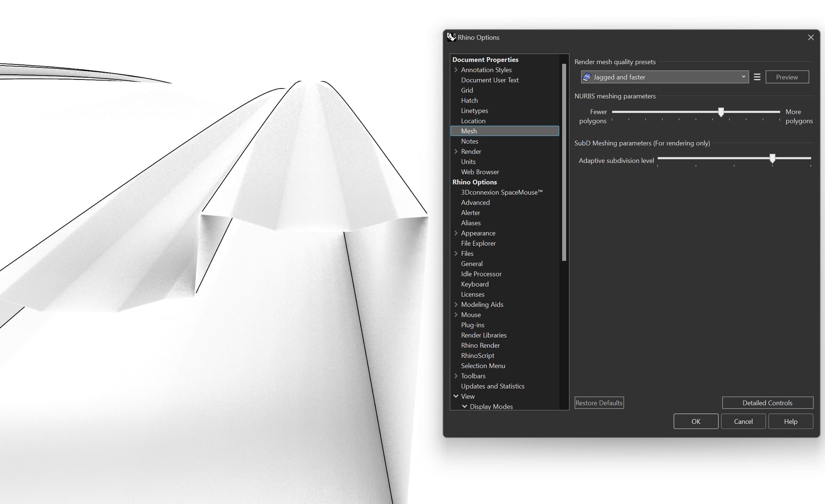The image size is (825, 504).
Task: Click the Detailed Controls button
Action: (x=767, y=403)
